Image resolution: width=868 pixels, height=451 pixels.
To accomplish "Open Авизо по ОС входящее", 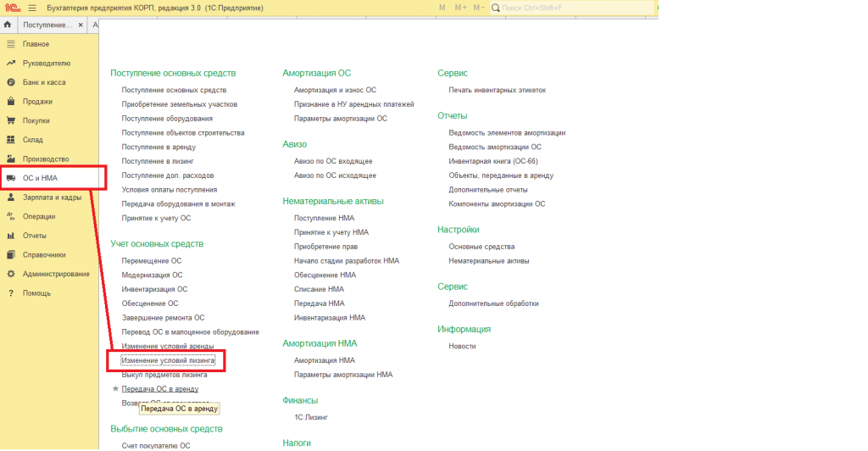I will pyautogui.click(x=333, y=161).
